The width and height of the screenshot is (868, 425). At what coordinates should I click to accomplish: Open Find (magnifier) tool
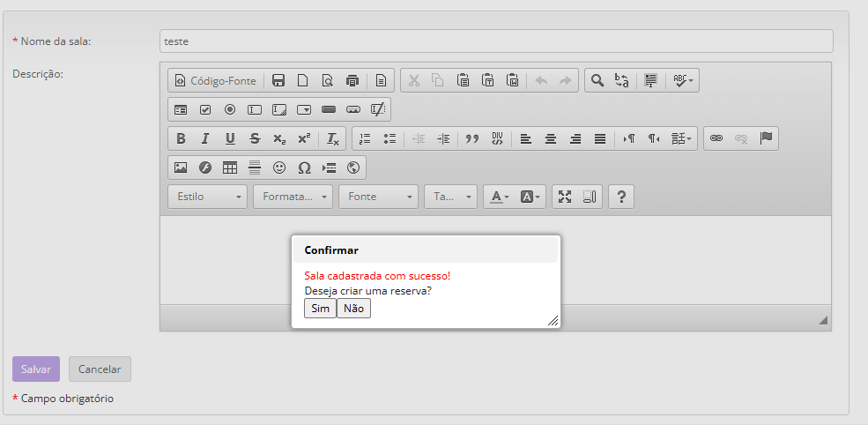coord(597,80)
